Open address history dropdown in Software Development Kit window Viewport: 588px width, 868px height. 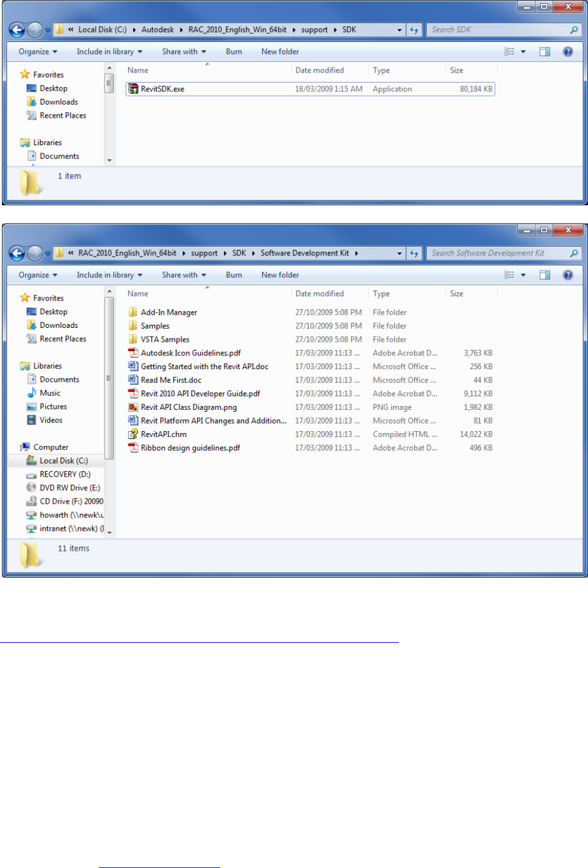pyautogui.click(x=400, y=253)
